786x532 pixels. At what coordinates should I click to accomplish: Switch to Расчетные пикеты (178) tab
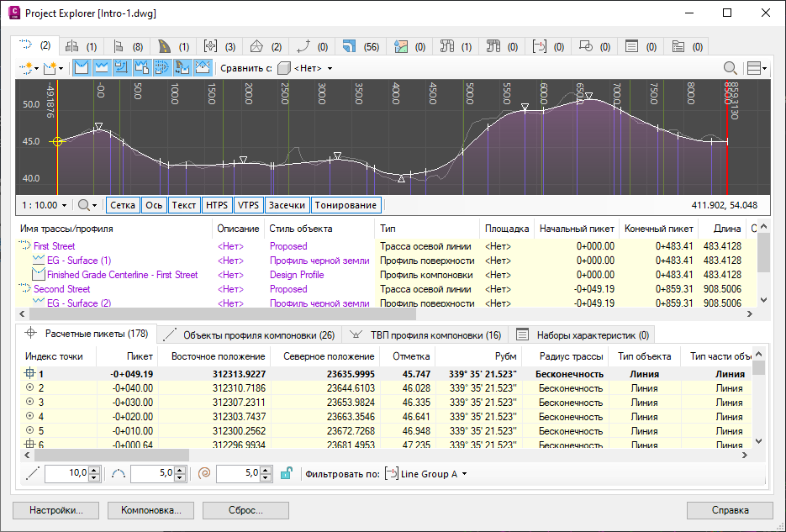[x=87, y=334]
